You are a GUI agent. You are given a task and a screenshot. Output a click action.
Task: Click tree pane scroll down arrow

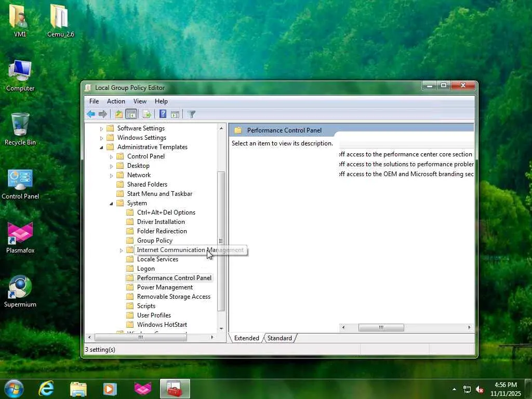pyautogui.click(x=221, y=328)
